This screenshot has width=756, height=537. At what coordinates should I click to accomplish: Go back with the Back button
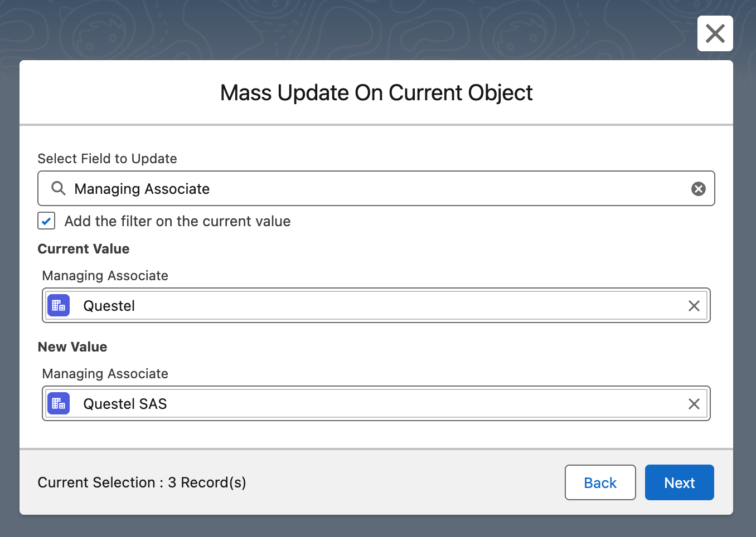click(600, 482)
